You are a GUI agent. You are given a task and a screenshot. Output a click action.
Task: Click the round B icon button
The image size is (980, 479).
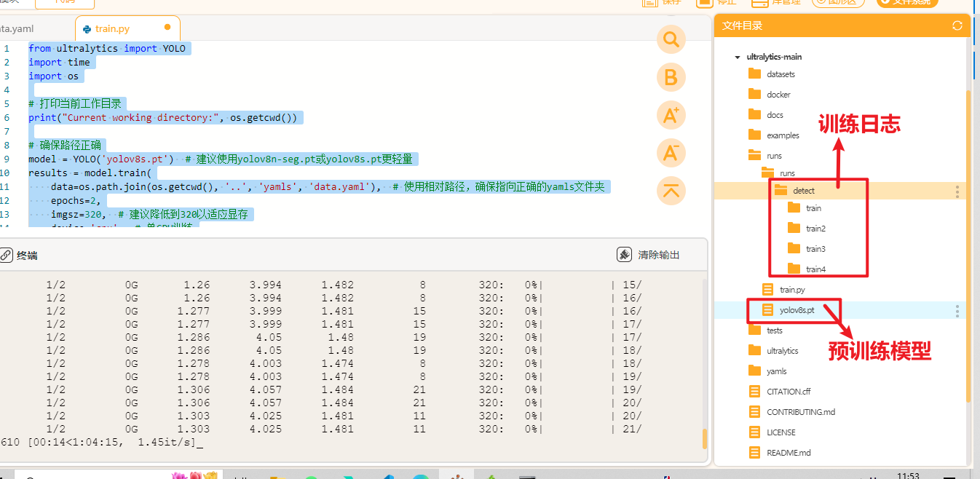(x=671, y=77)
